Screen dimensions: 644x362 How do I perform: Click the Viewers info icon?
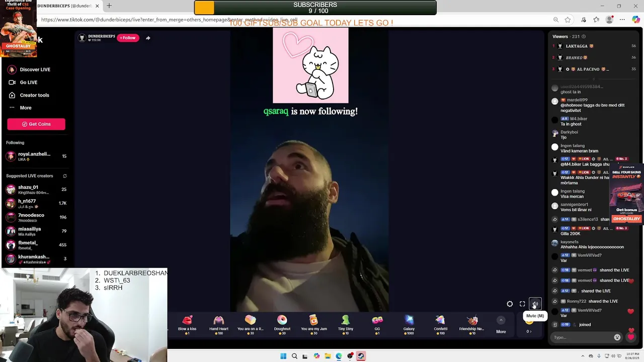pyautogui.click(x=584, y=36)
